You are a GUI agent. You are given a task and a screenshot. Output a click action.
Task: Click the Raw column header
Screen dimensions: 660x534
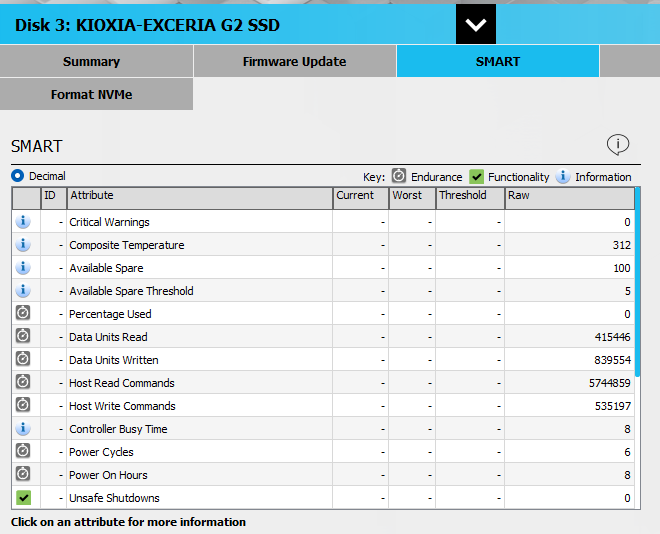pyautogui.click(x=570, y=198)
